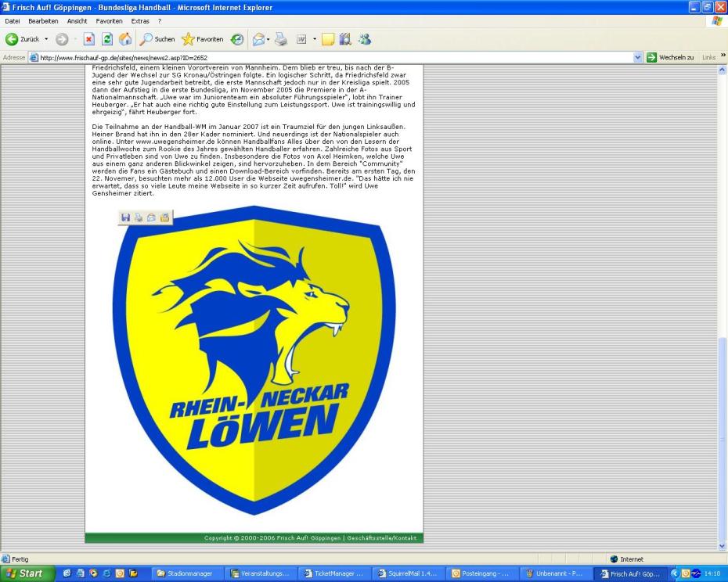Open the Suchen search pane
This screenshot has width=728, height=582.
click(x=157, y=39)
